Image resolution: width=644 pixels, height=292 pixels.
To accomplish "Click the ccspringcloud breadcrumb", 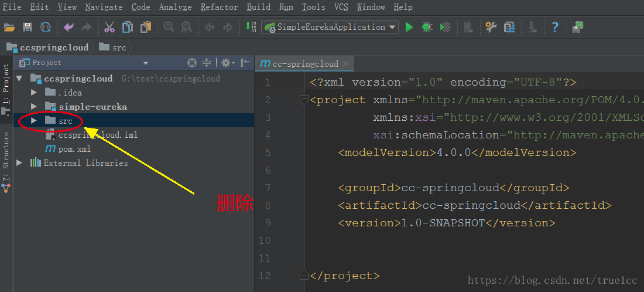I will coord(47,47).
